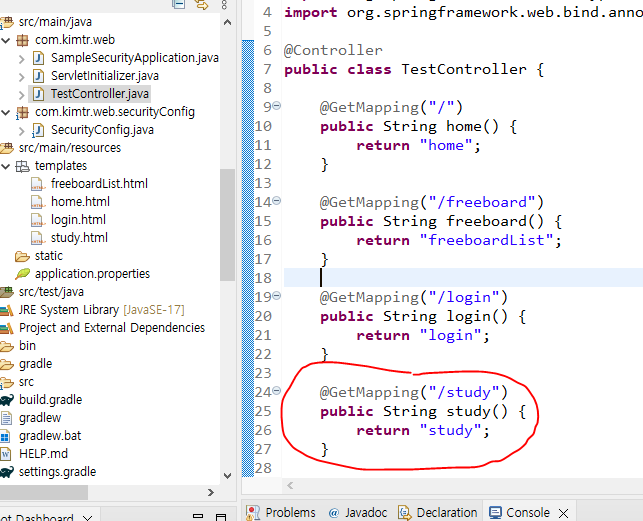Click Package Explorer scroll down arrow
This screenshot has height=521, width=643.
click(228, 475)
